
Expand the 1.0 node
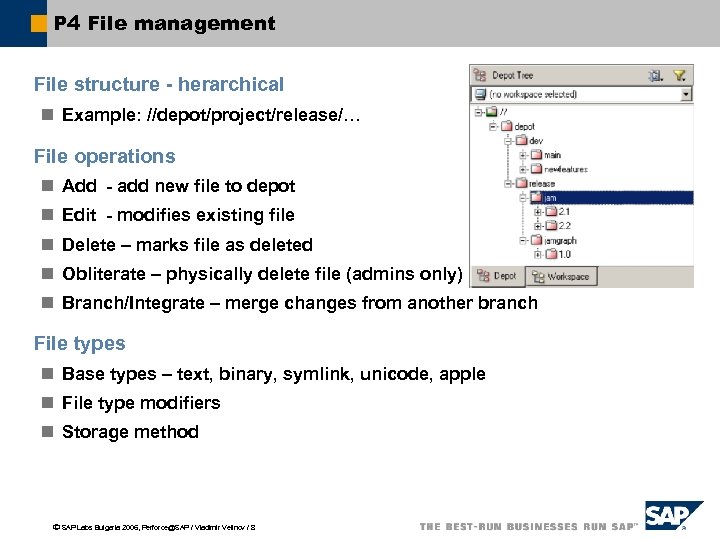538,254
